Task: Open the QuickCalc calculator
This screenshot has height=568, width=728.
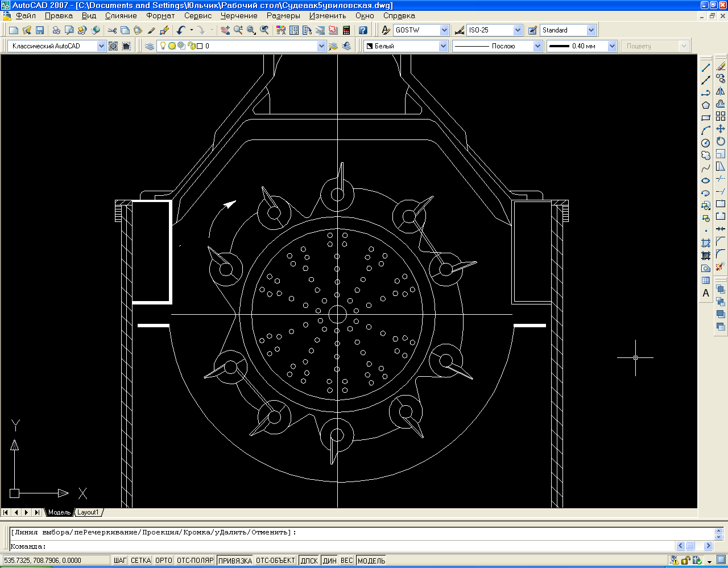Action: tap(346, 30)
